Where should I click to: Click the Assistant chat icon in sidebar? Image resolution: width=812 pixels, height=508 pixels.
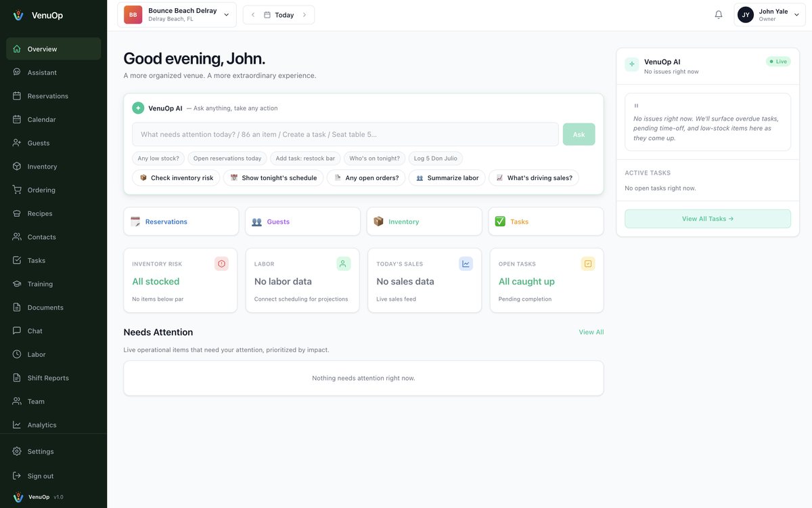point(17,72)
